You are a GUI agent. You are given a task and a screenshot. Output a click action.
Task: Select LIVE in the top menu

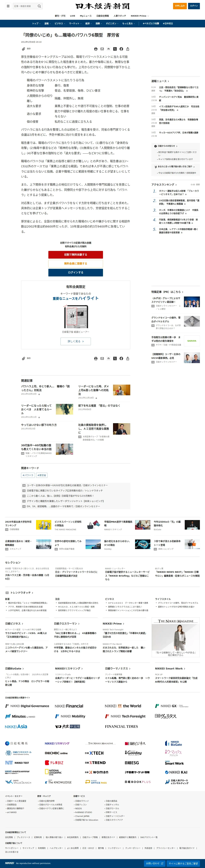click(x=73, y=16)
